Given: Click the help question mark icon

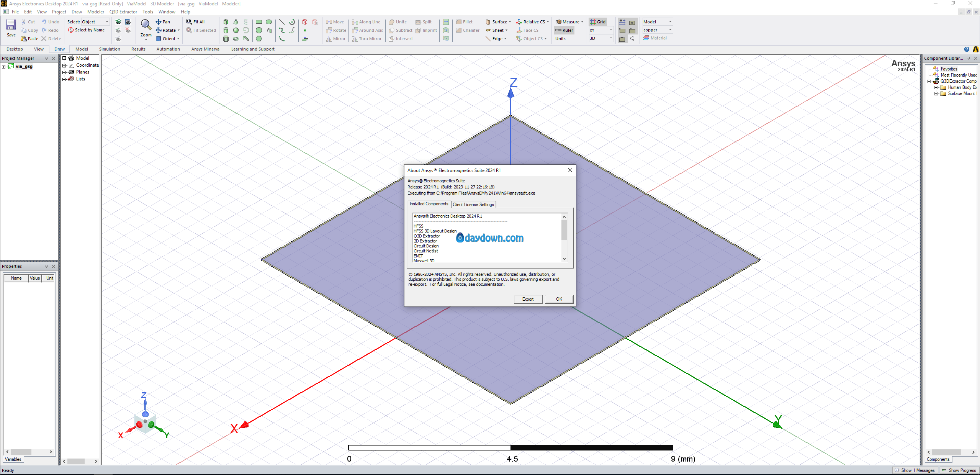Looking at the screenshot, I should (967, 49).
